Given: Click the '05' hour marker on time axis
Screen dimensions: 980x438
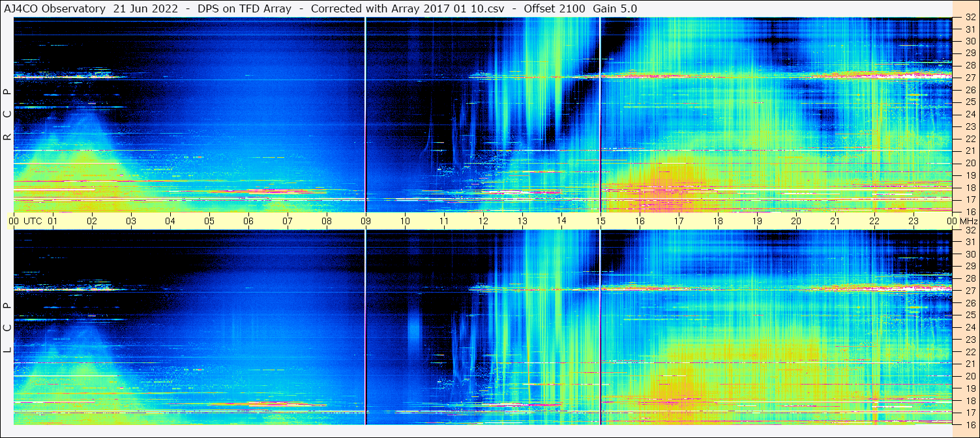Looking at the screenshot, I should 209,221.
